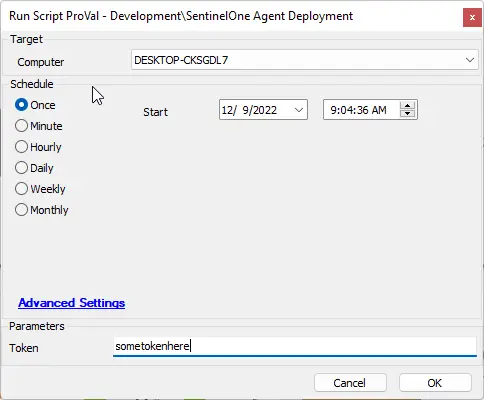
Task: Open the start date calendar dropdown
Action: [299, 110]
